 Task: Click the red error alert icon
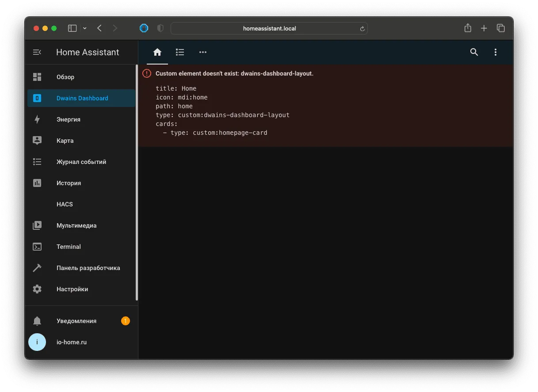coord(147,73)
